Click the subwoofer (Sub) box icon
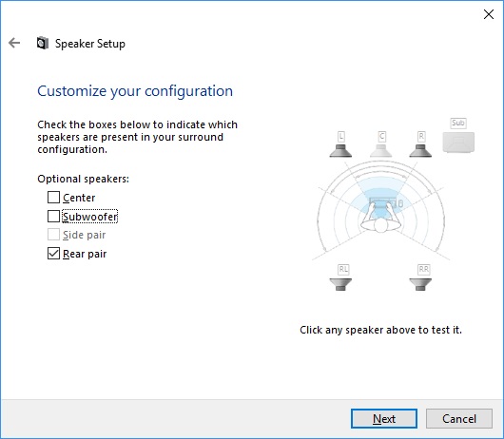This screenshot has width=504, height=439. coord(458,142)
